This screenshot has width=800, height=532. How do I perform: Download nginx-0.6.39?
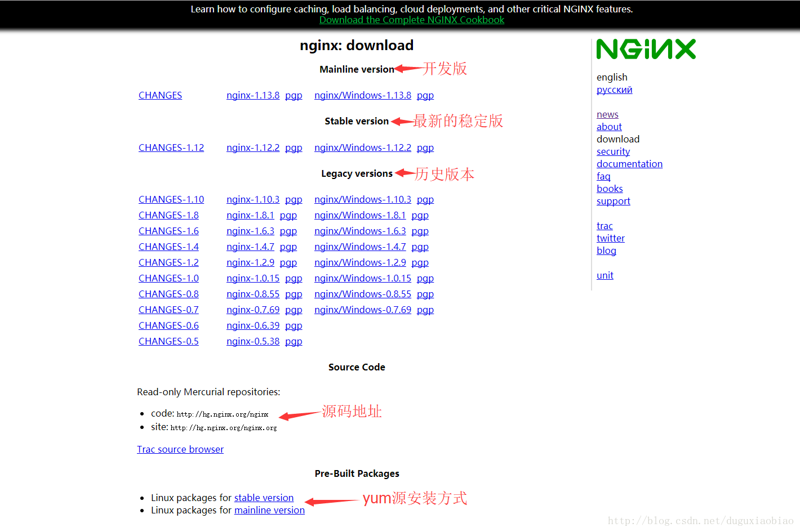tap(253, 325)
